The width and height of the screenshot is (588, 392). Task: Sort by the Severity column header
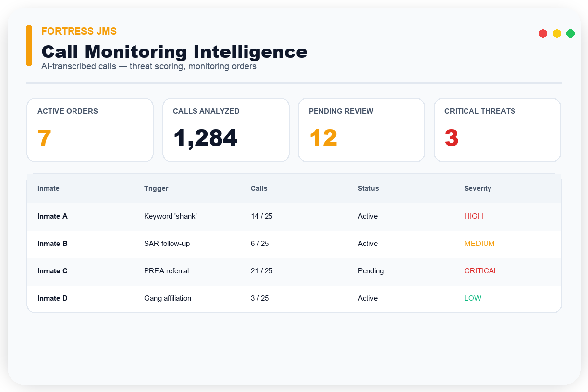pyautogui.click(x=478, y=188)
